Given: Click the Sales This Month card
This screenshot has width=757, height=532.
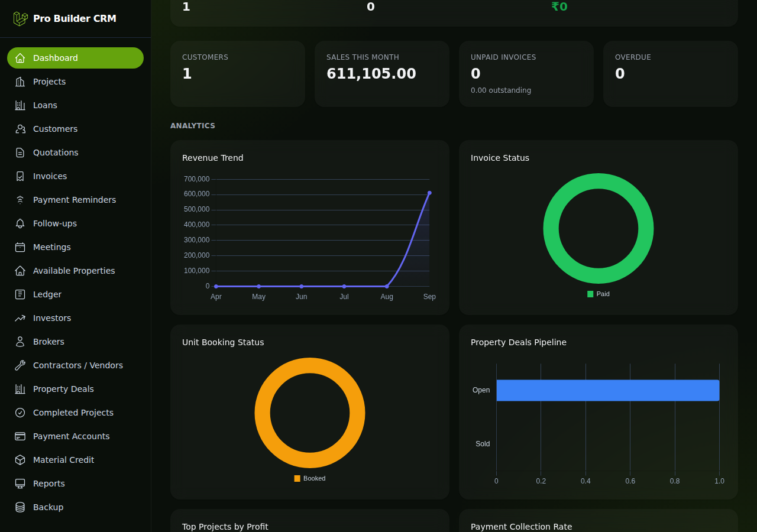Looking at the screenshot, I should (x=382, y=74).
